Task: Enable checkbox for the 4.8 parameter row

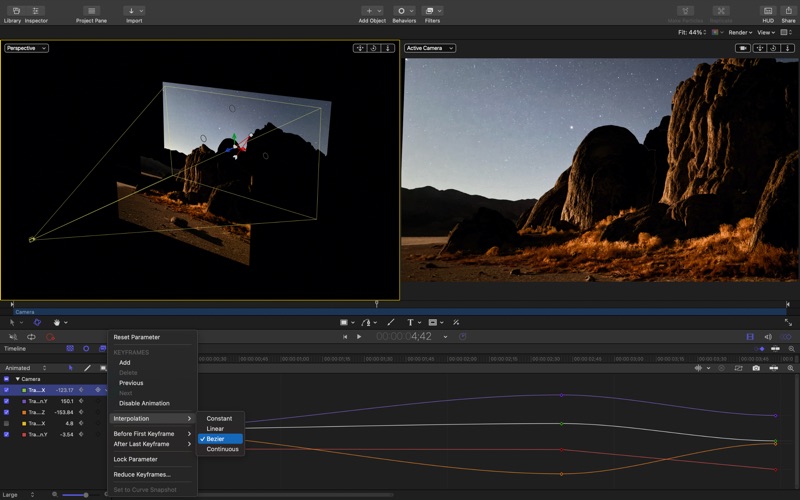Action: click(6, 423)
